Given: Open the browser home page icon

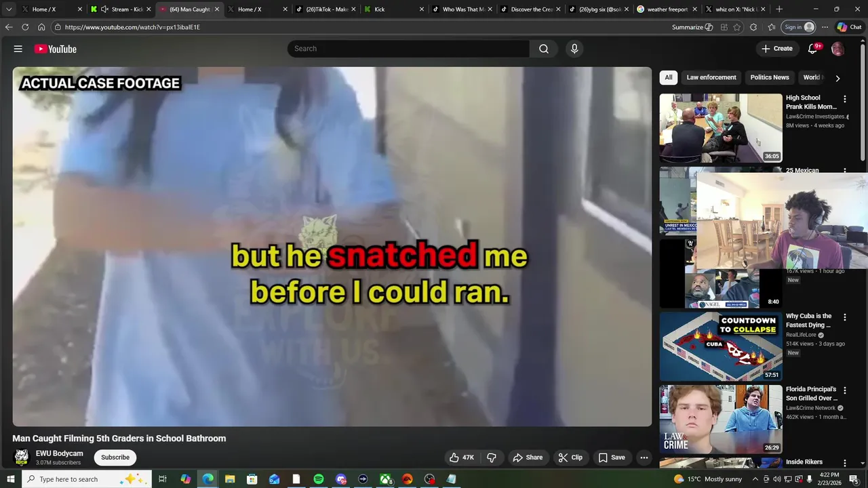Looking at the screenshot, I should coord(41,27).
